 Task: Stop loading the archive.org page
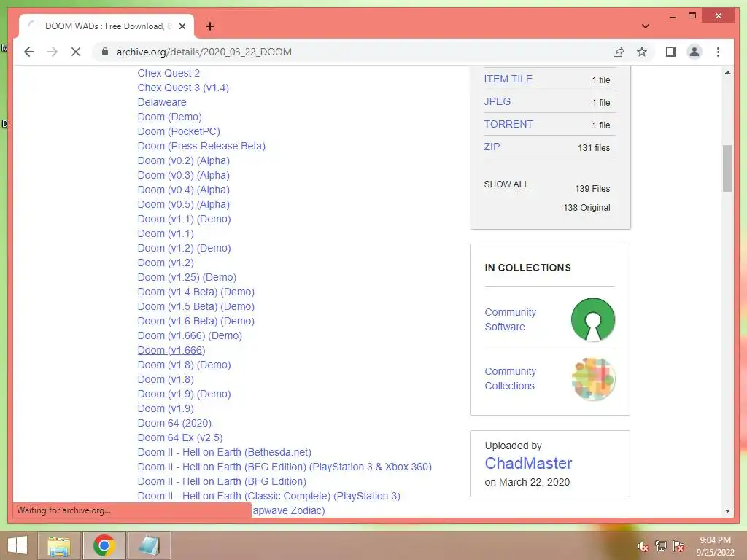(76, 52)
